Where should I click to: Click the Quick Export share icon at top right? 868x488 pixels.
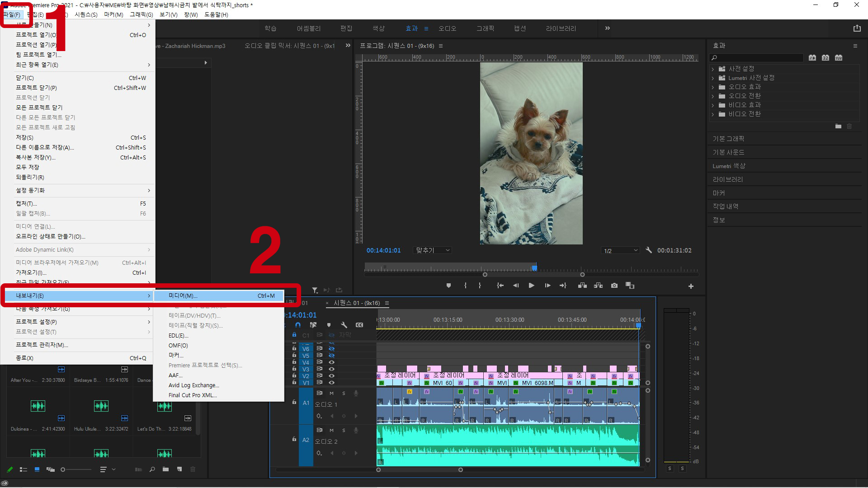click(857, 28)
